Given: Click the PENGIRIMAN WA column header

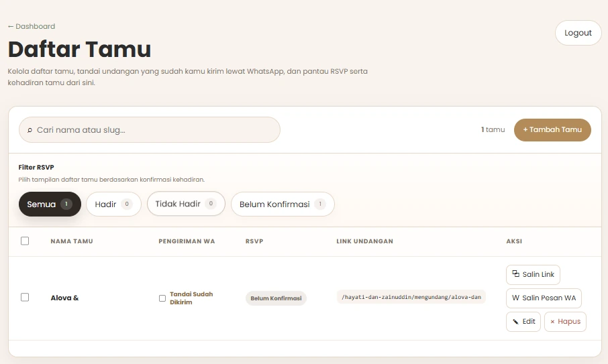Looking at the screenshot, I should pyautogui.click(x=187, y=241).
